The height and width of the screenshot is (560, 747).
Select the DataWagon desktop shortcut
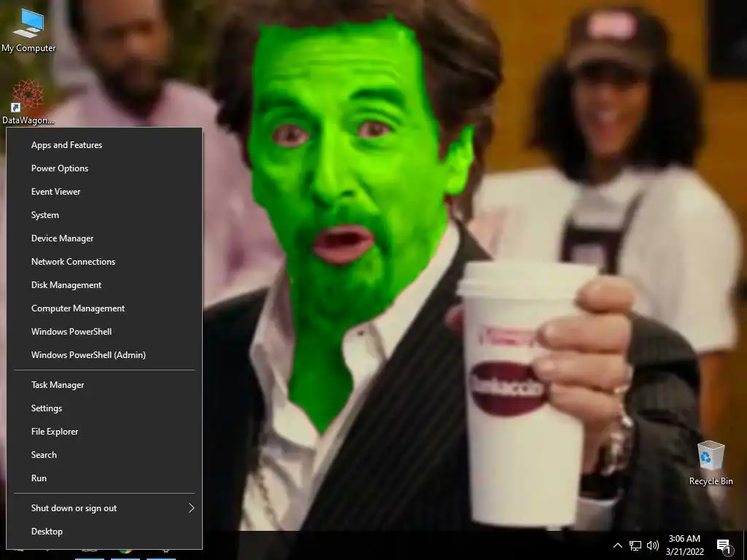click(x=28, y=102)
